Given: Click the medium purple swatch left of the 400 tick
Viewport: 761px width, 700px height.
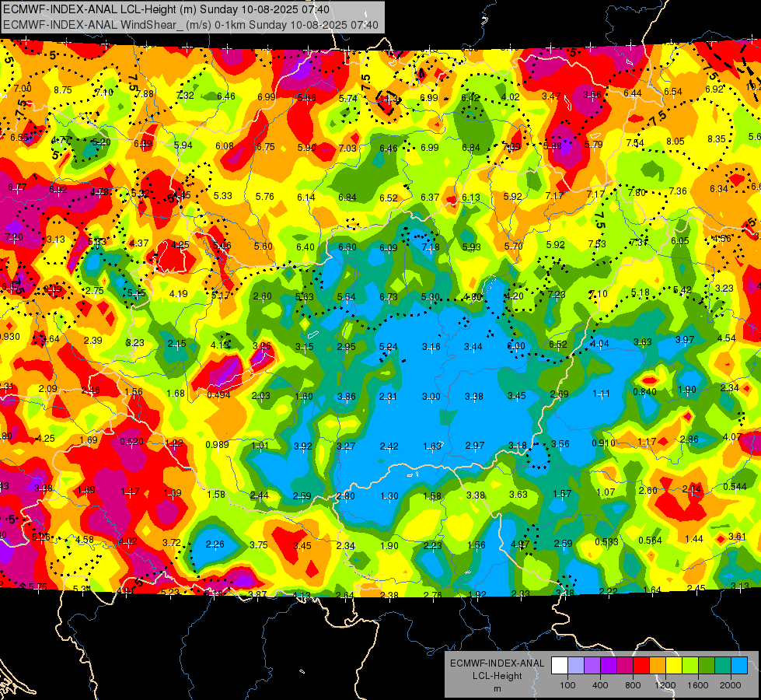Looking at the screenshot, I should point(592,666).
